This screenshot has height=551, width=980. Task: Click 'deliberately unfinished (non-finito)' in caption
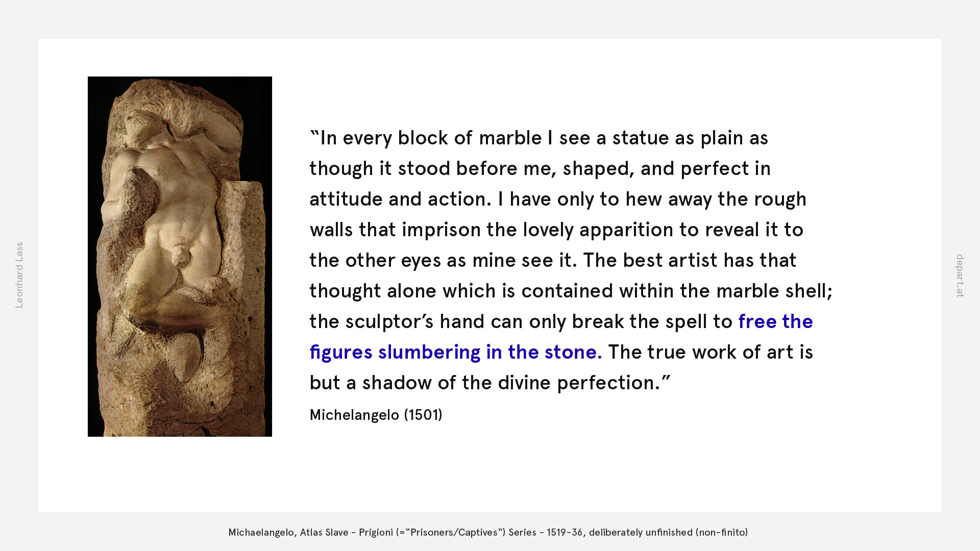tap(668, 532)
